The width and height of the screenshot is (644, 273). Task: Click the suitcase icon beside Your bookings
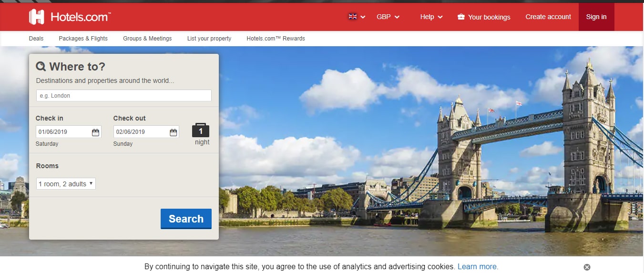pos(461,17)
